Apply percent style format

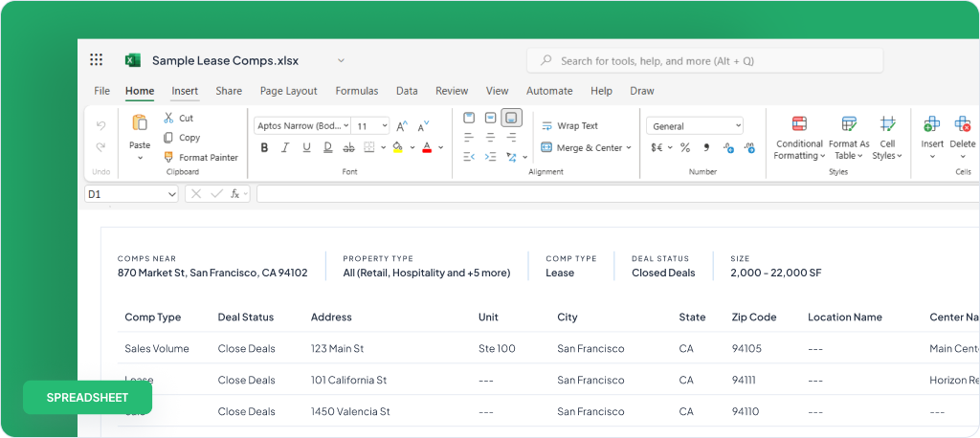point(685,147)
